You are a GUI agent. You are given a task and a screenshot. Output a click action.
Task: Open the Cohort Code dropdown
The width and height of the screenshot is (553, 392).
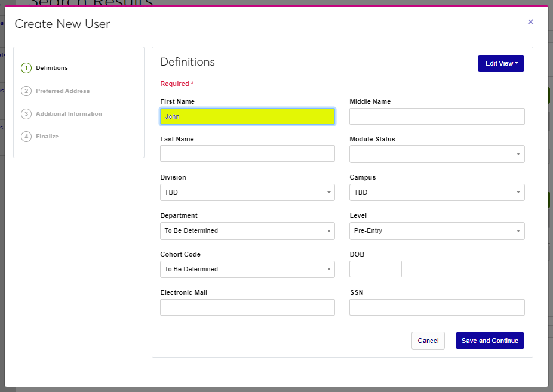coord(247,269)
